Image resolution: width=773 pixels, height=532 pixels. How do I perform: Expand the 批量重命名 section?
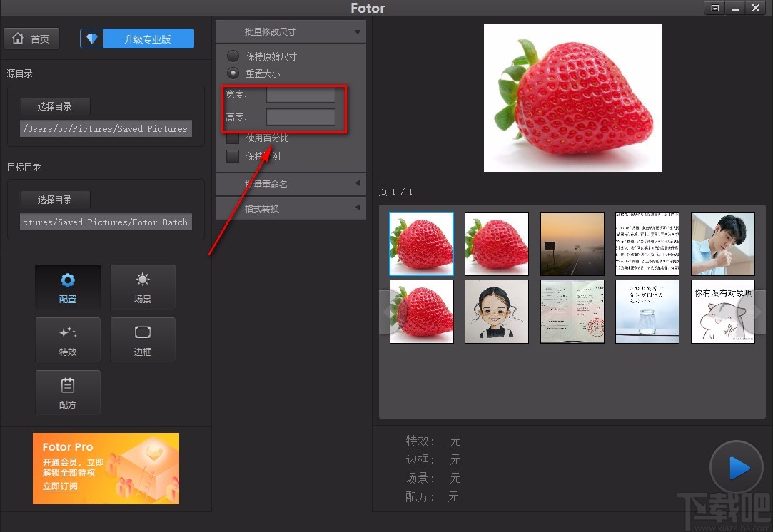coord(290,184)
